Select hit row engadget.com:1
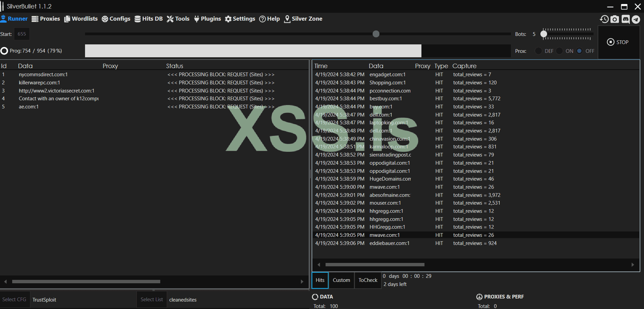This screenshot has height=309, width=644. pyautogui.click(x=476, y=75)
